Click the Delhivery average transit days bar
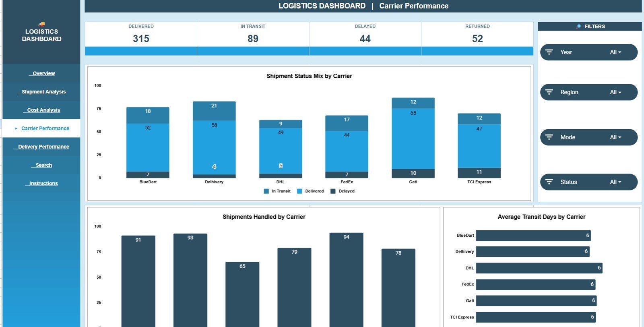 click(x=533, y=252)
